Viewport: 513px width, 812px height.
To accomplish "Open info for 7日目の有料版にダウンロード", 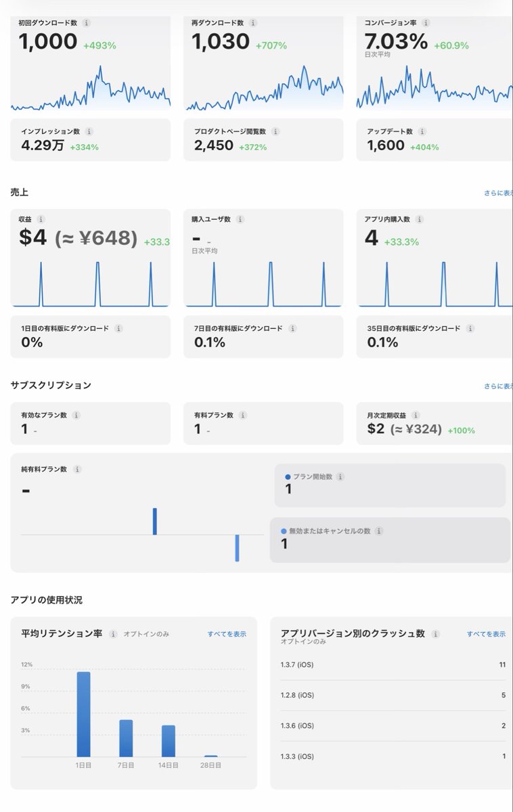I will coord(292,328).
